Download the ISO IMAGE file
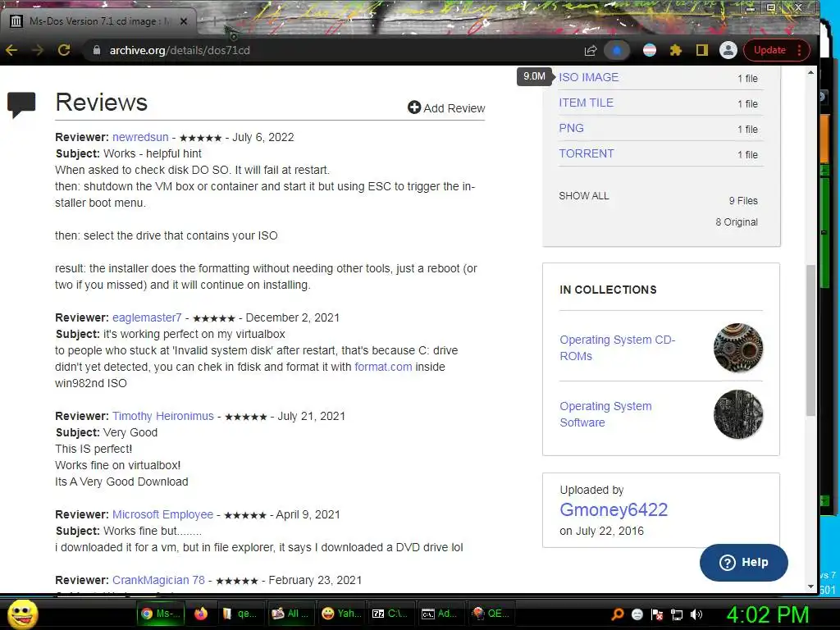The width and height of the screenshot is (840, 630). click(x=589, y=77)
